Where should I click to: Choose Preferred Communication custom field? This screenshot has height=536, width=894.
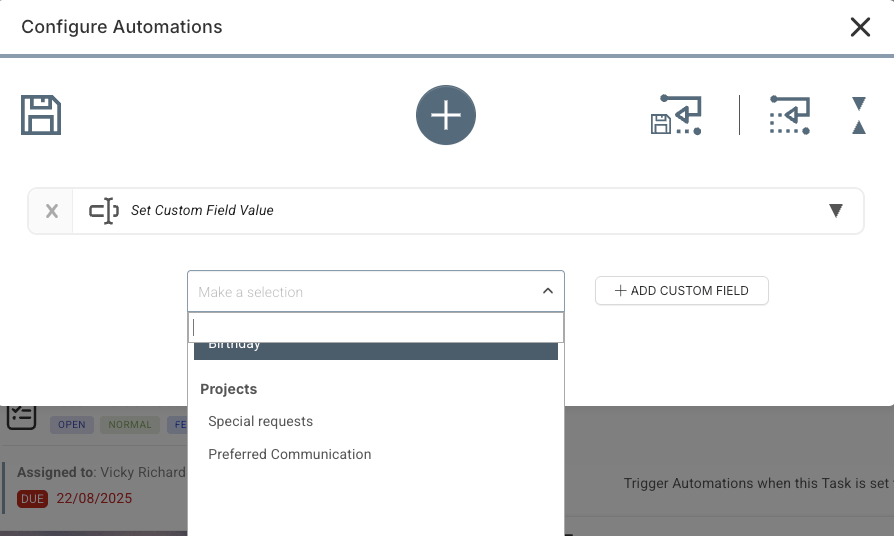290,454
